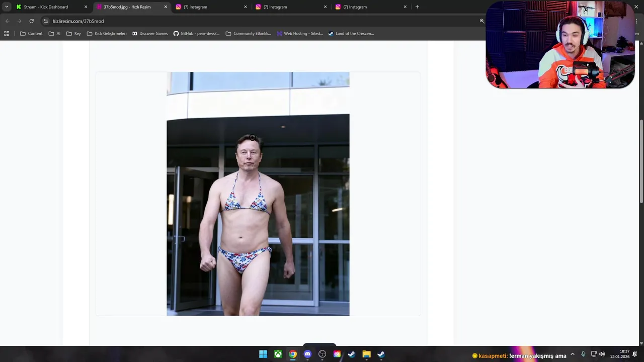Focus the hizliresim.com address bar
This screenshot has width=644, height=362.
point(262,21)
